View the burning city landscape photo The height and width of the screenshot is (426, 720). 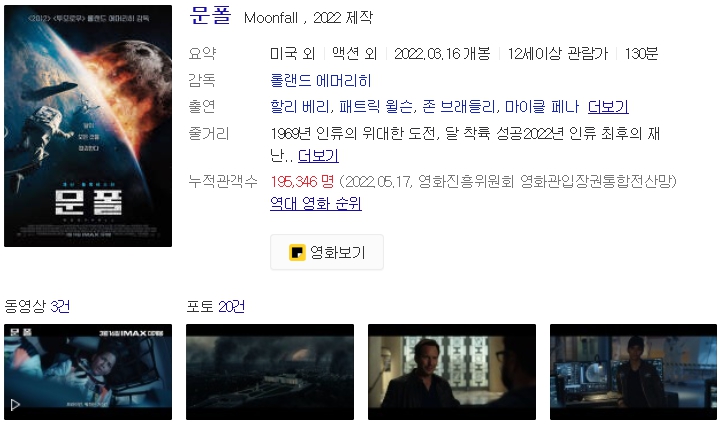click(270, 372)
